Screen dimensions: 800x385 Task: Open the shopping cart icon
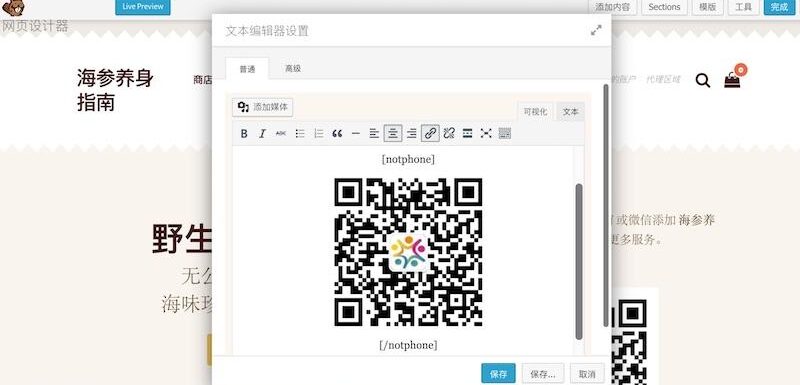tap(732, 80)
